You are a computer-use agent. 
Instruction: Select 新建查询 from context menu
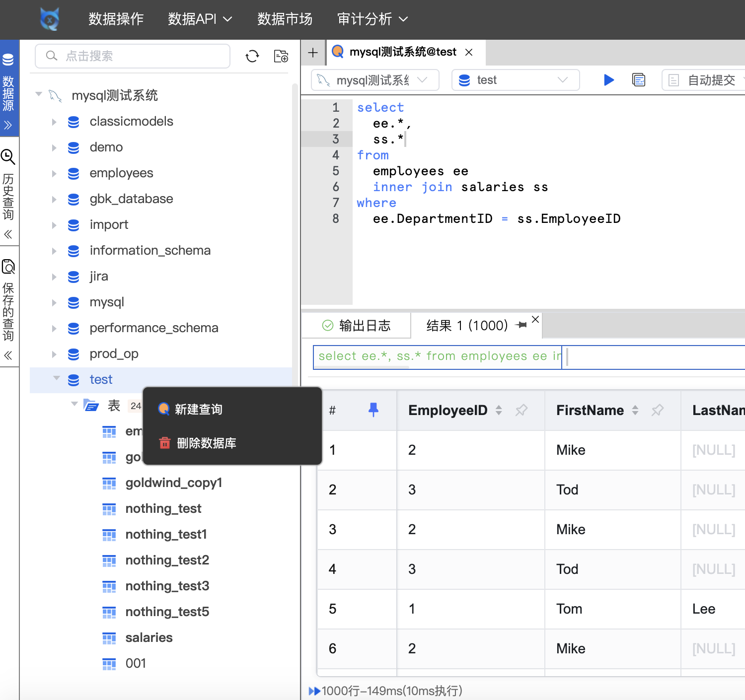pyautogui.click(x=198, y=409)
